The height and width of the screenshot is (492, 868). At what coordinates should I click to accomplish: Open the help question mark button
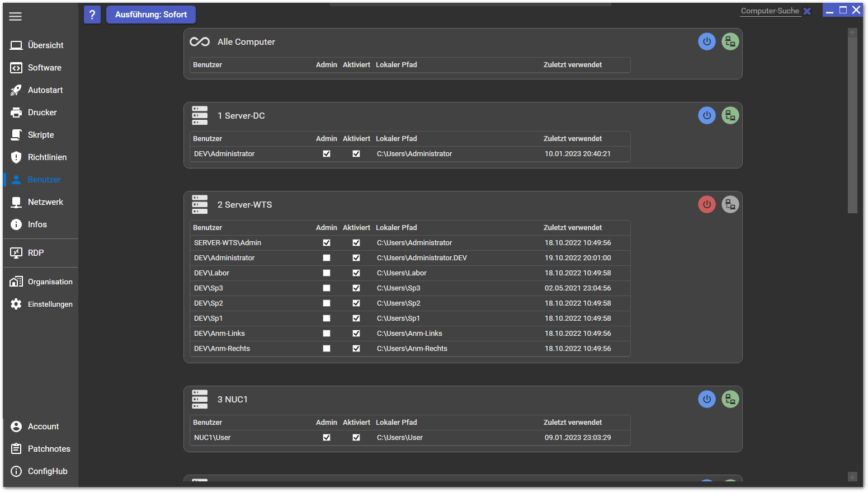pos(92,15)
